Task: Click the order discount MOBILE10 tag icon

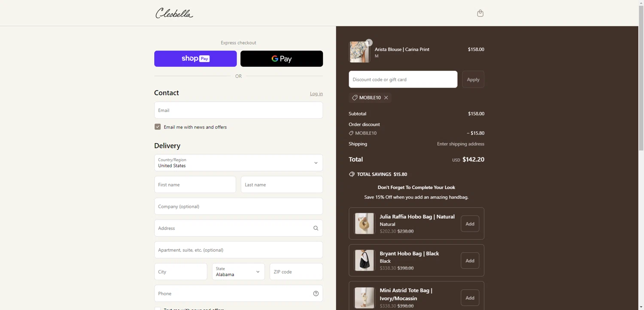Action: tap(351, 133)
